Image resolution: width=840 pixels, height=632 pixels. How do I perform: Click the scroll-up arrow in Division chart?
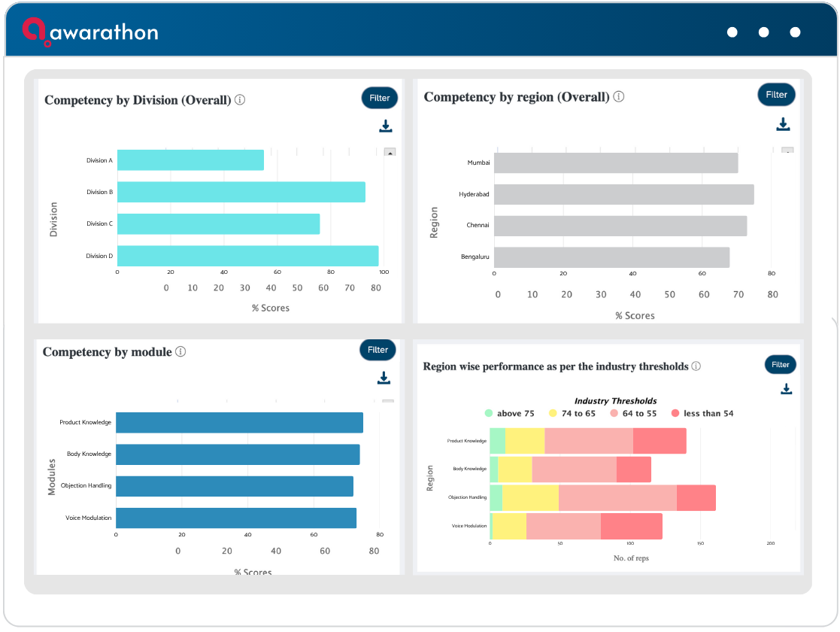click(x=390, y=152)
